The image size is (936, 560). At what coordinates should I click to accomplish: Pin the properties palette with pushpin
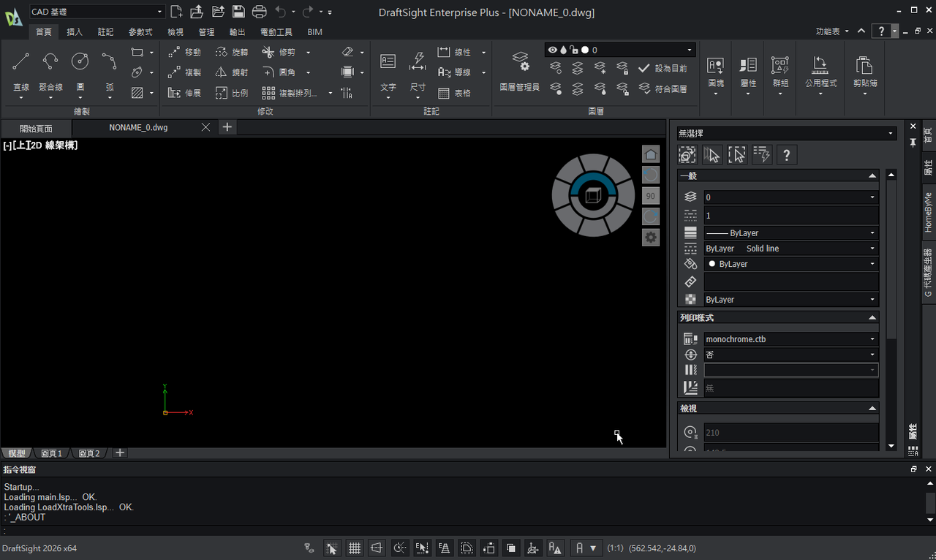click(x=913, y=143)
